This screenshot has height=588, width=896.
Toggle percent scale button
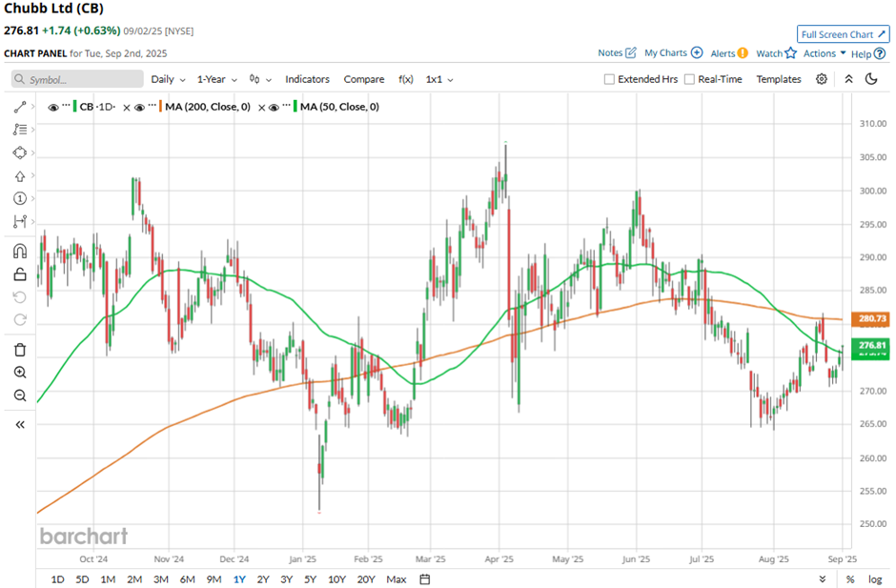[850, 578]
